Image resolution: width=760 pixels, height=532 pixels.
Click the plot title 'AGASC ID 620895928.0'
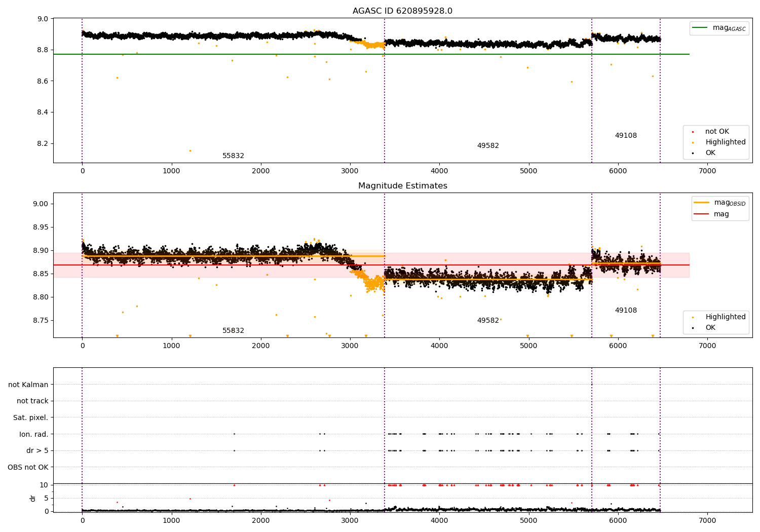[x=402, y=11]
